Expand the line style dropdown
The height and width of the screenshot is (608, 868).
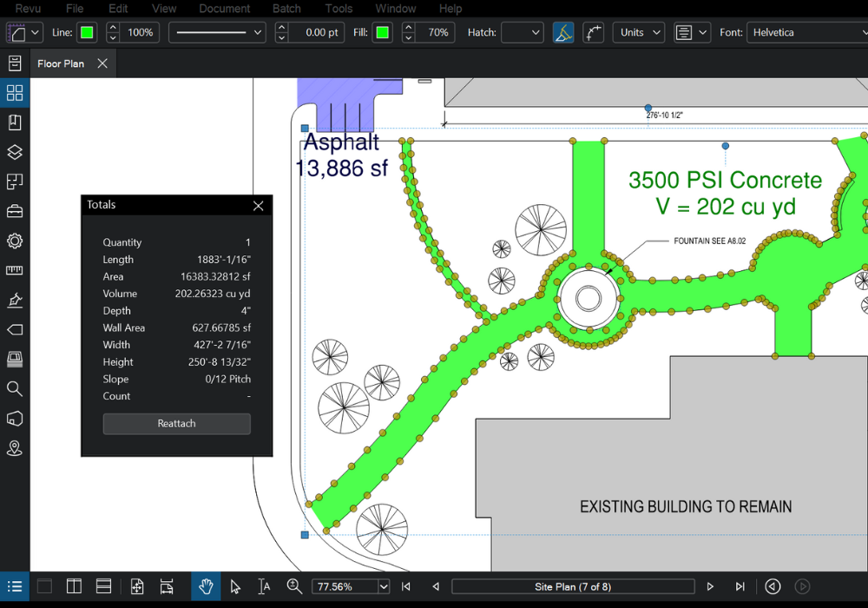pyautogui.click(x=258, y=32)
